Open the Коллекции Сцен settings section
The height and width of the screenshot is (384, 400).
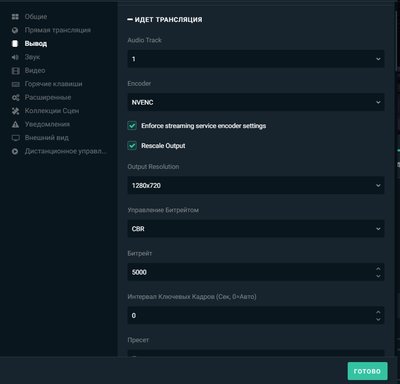click(x=52, y=111)
